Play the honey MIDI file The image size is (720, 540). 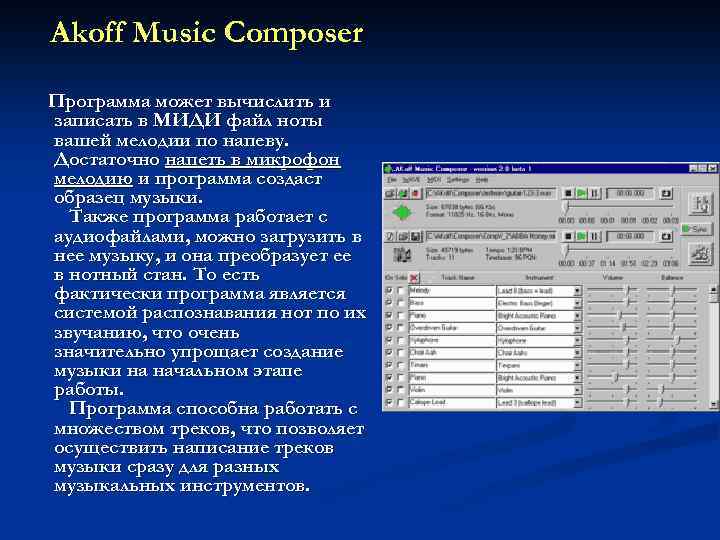pos(581,236)
